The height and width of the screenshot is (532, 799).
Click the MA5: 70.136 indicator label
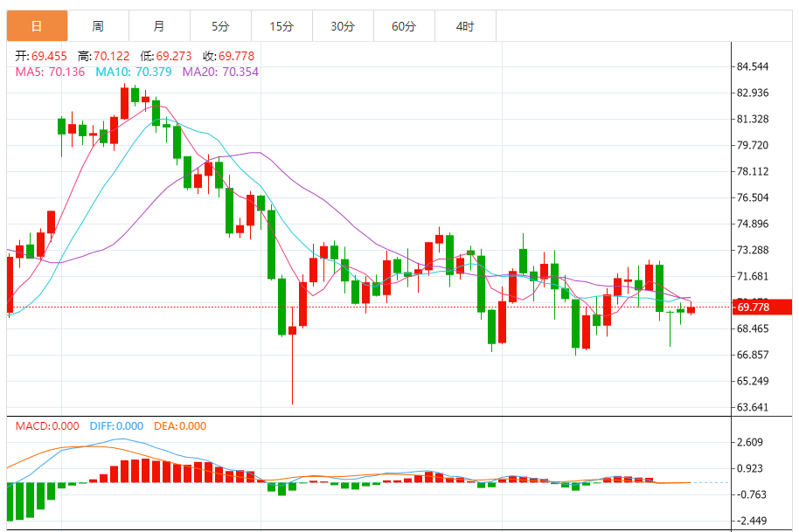(x=50, y=72)
